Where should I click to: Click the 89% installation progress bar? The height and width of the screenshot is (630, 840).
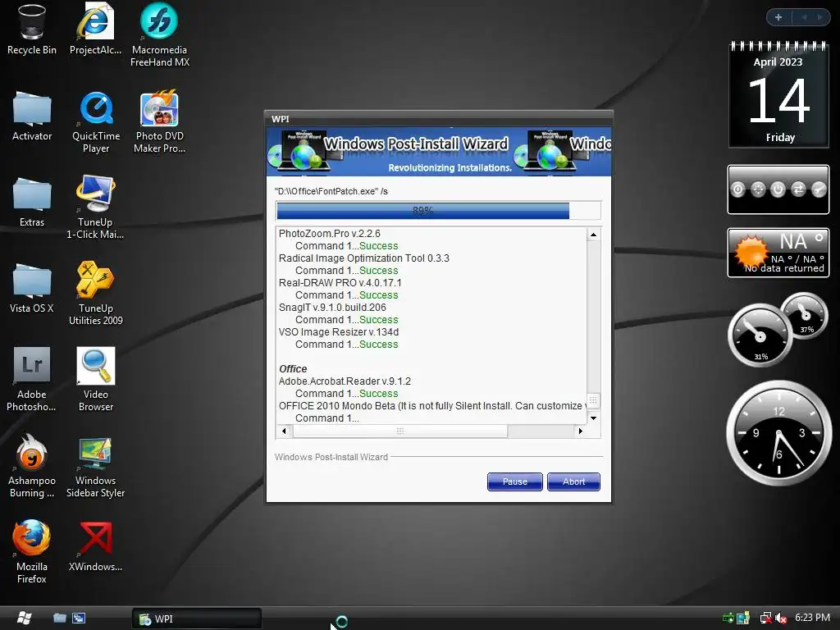point(438,211)
